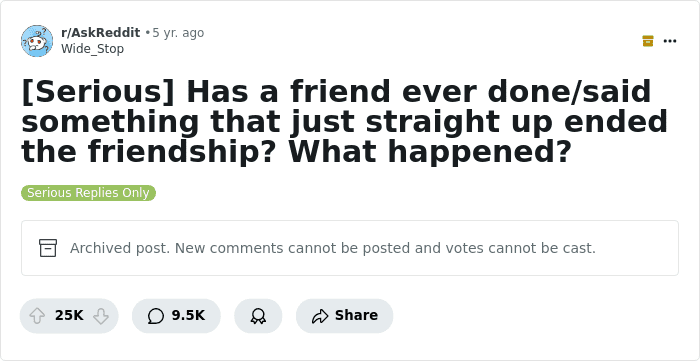Click the 5 yr. ago timestamp
Viewport: 700px width, 361px height.
coord(178,33)
